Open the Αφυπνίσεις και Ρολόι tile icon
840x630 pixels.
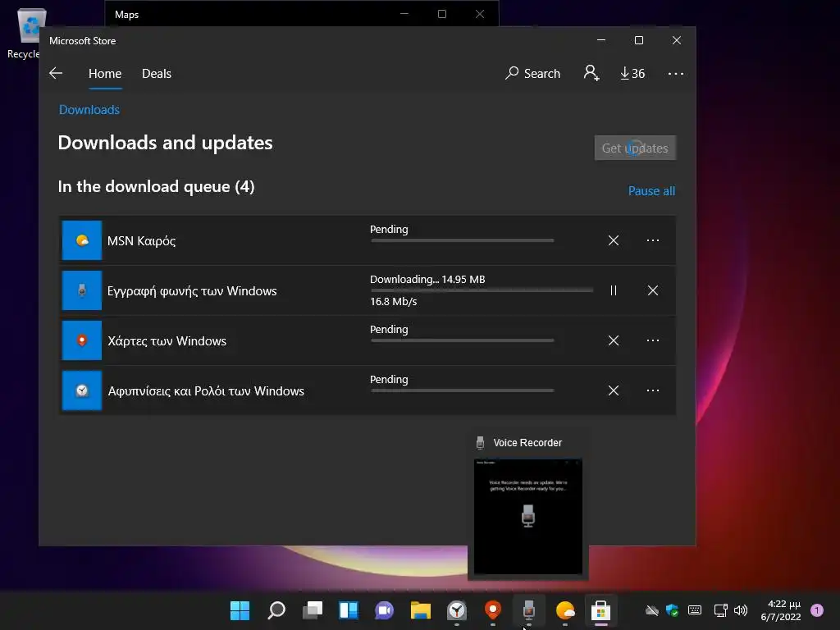pos(82,390)
